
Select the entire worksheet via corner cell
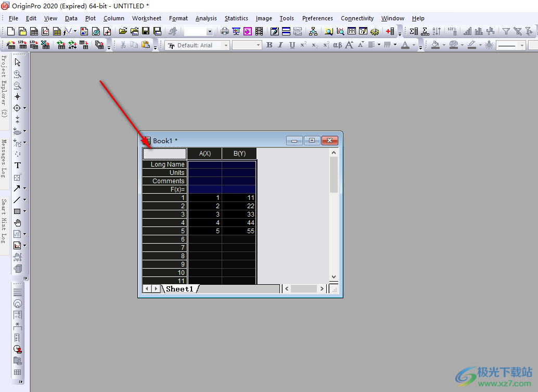tap(165, 154)
